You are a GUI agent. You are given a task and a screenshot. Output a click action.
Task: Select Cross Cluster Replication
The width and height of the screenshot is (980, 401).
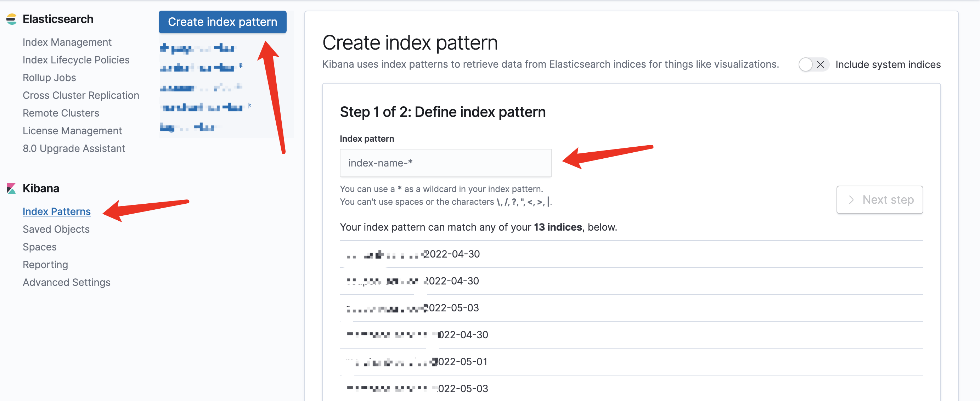point(81,95)
